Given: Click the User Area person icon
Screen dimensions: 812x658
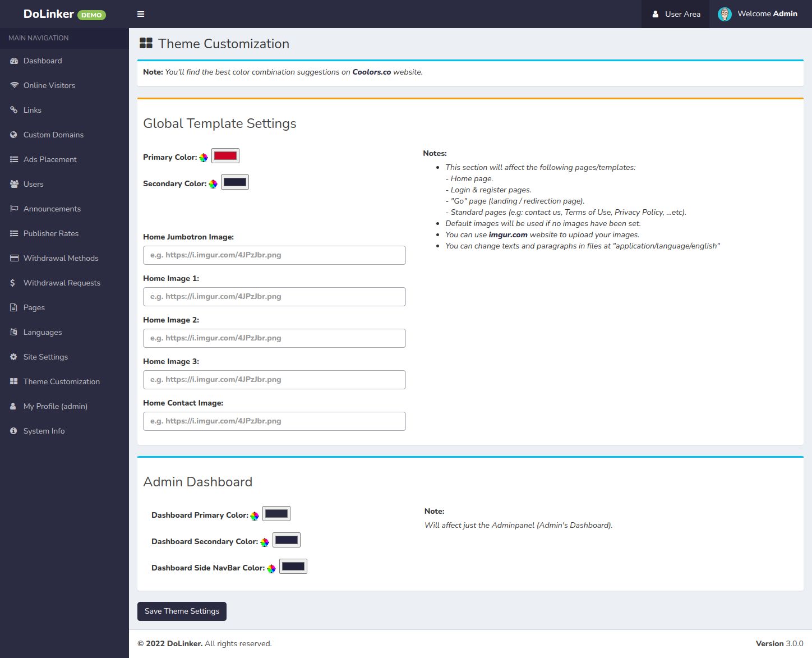Looking at the screenshot, I should (x=655, y=14).
